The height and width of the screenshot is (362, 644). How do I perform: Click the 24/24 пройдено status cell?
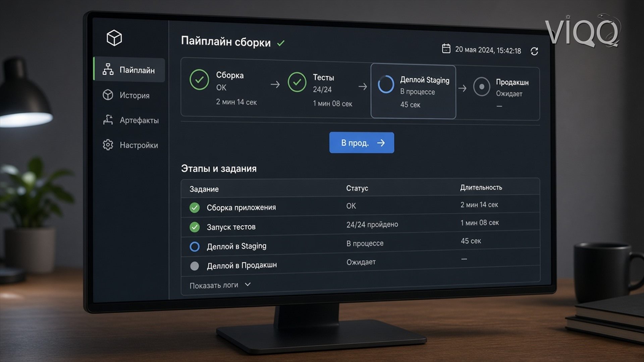(x=372, y=225)
